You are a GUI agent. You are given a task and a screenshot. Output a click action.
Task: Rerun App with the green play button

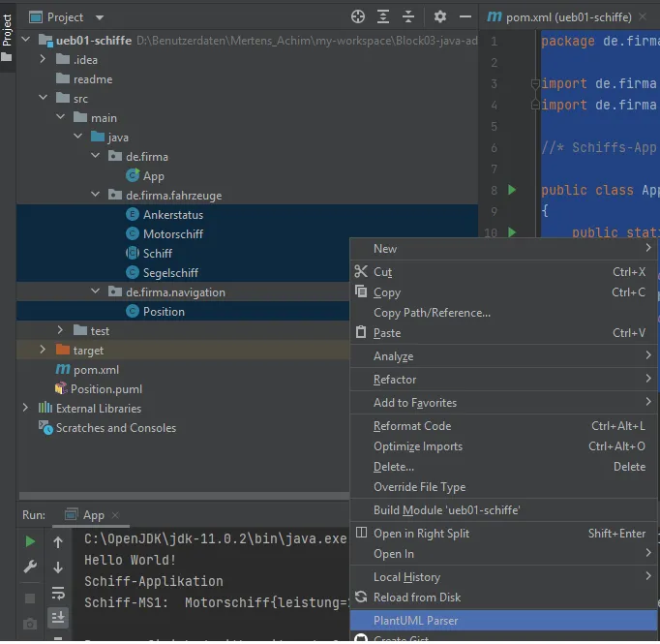point(30,541)
